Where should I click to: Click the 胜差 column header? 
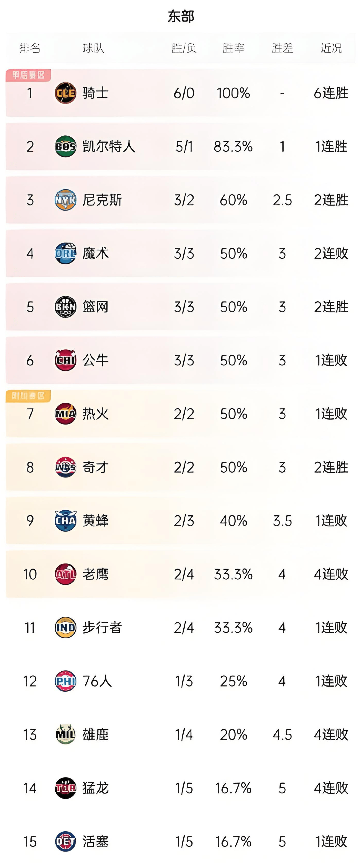(282, 48)
